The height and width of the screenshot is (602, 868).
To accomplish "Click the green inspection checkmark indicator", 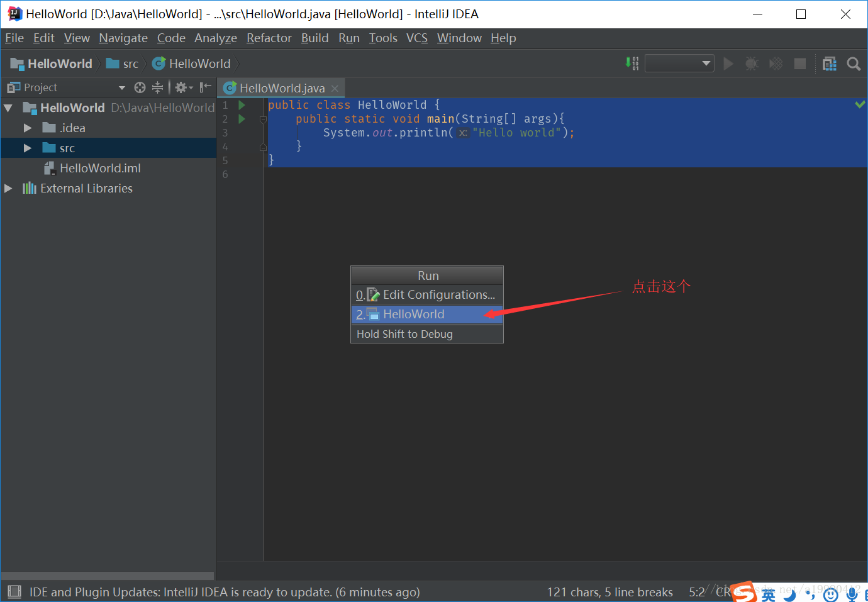I will (860, 104).
